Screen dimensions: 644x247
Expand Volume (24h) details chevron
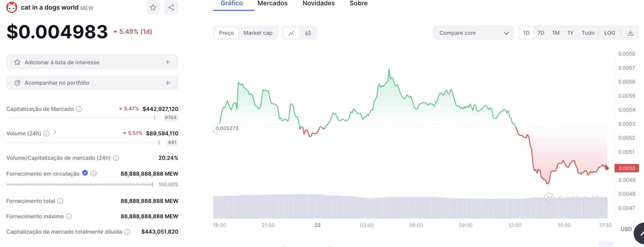coord(55,132)
